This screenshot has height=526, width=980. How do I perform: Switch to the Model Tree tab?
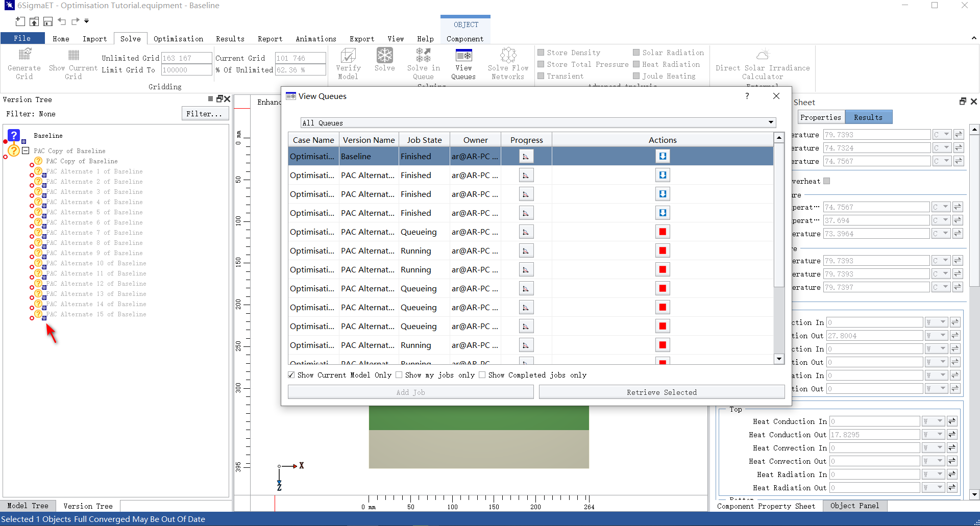(28, 506)
